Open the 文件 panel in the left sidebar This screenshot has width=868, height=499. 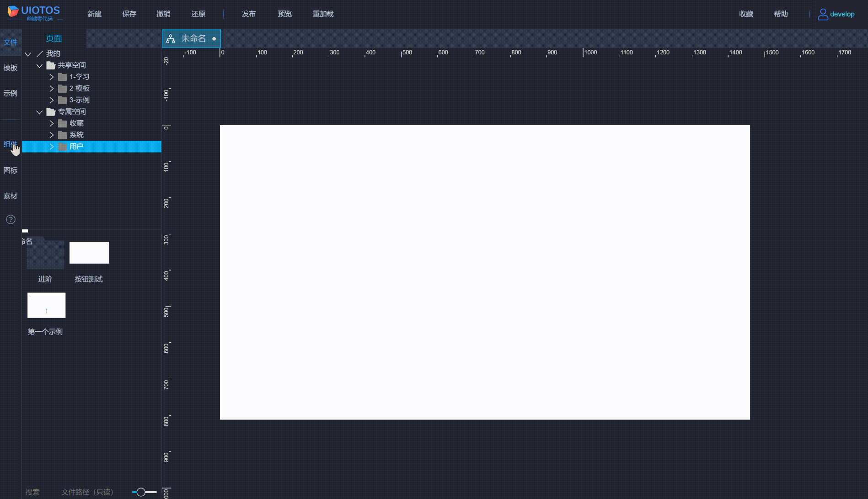click(11, 42)
